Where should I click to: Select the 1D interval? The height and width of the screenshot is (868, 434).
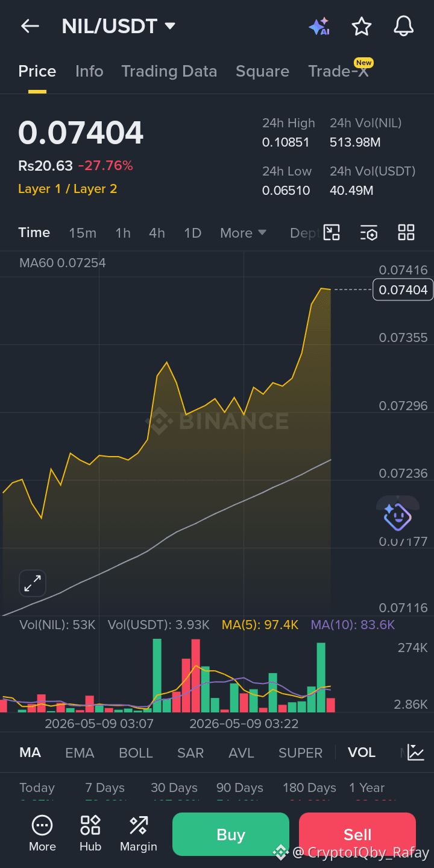coord(192,233)
